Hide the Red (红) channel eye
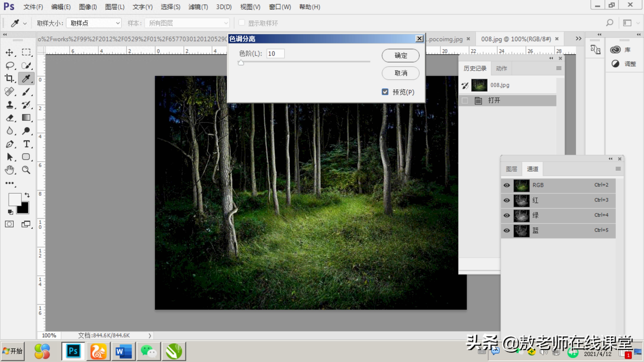This screenshot has height=362, width=644. (x=507, y=200)
